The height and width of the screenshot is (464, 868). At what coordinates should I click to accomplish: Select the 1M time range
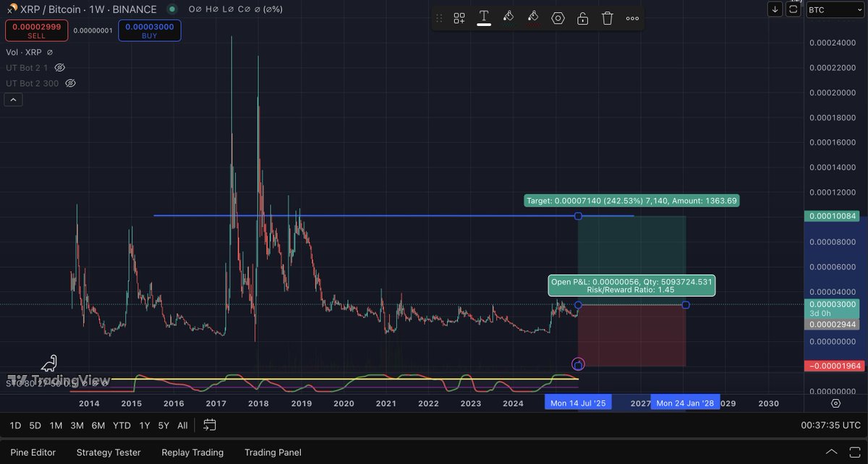click(x=56, y=425)
